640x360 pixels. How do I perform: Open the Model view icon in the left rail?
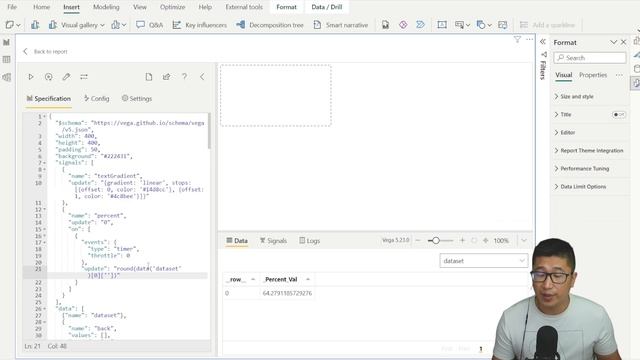click(x=7, y=77)
